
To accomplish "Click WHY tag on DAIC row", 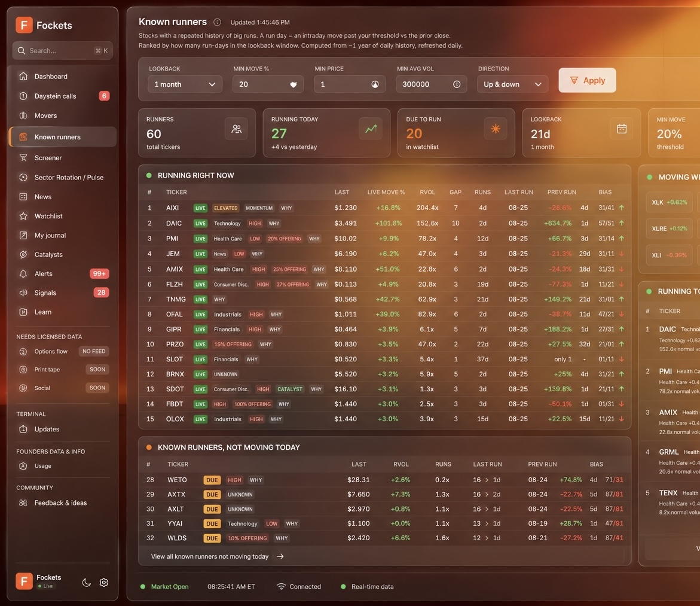I will [274, 224].
